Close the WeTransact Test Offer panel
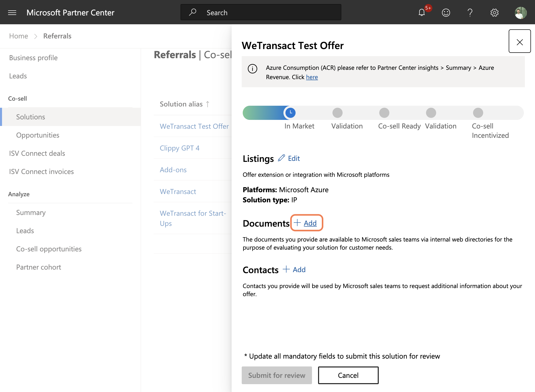This screenshot has width=535, height=392. click(520, 41)
